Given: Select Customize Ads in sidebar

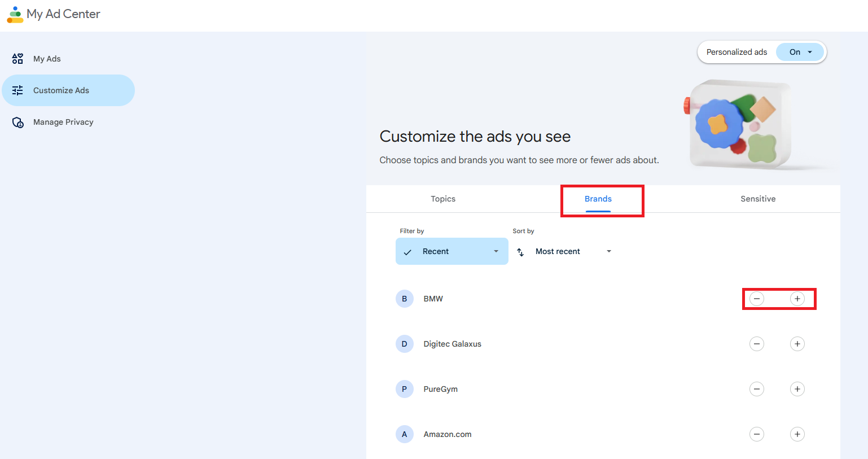Looking at the screenshot, I should click(x=68, y=90).
